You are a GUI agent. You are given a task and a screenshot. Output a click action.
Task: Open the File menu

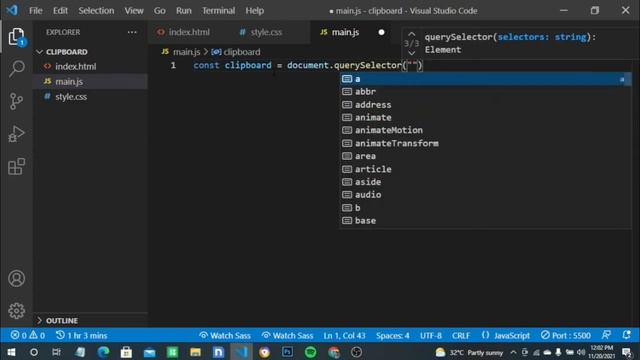point(36,11)
